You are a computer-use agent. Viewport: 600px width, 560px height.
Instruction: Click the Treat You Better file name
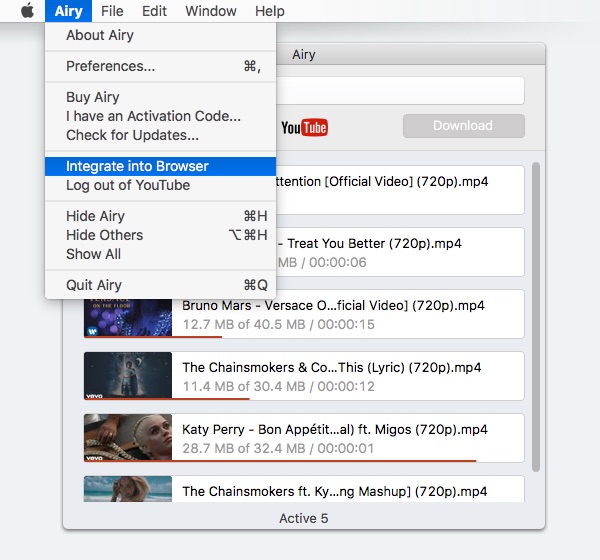pos(370,243)
